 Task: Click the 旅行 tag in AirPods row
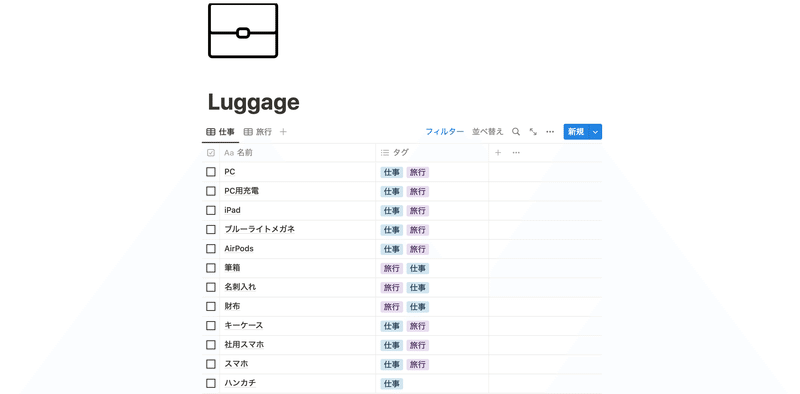[417, 250]
